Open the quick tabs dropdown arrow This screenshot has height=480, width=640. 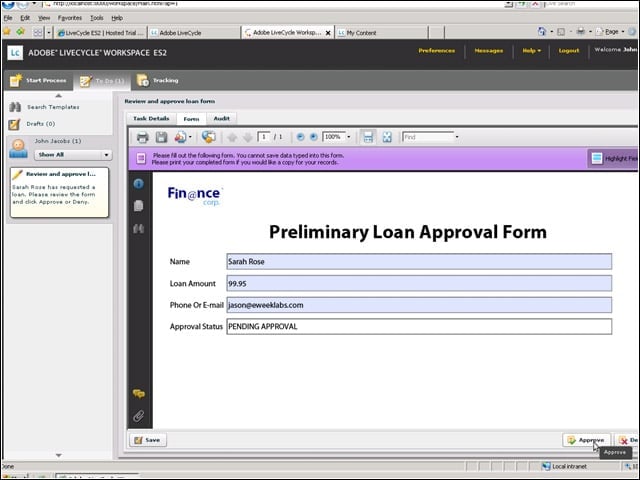tap(49, 33)
